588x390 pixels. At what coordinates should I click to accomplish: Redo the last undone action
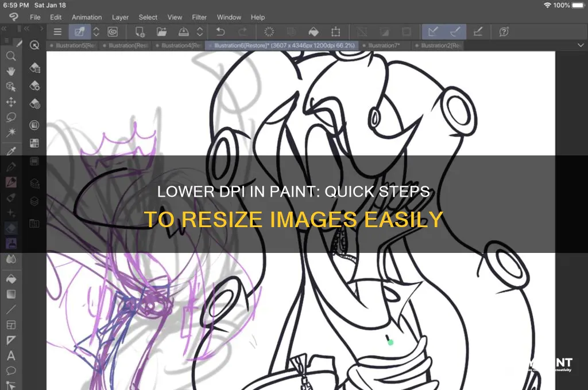[x=243, y=32]
